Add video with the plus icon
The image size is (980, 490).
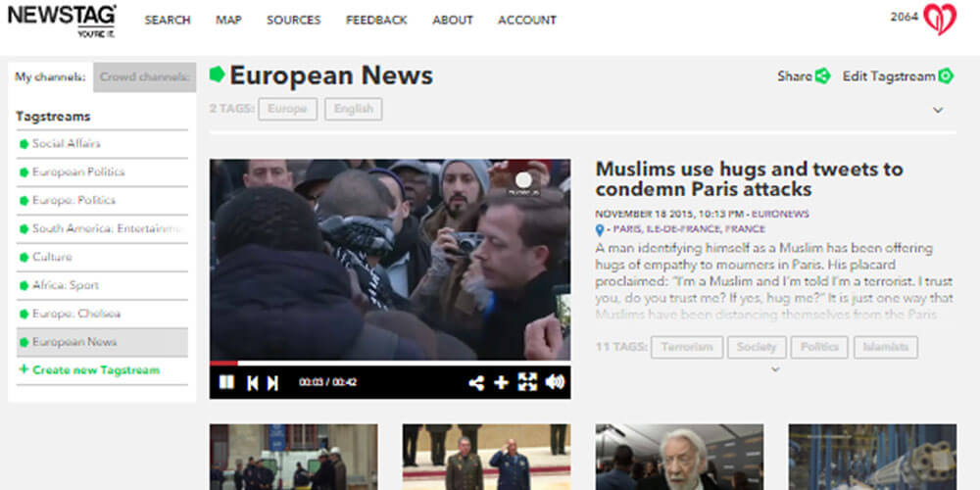click(501, 382)
